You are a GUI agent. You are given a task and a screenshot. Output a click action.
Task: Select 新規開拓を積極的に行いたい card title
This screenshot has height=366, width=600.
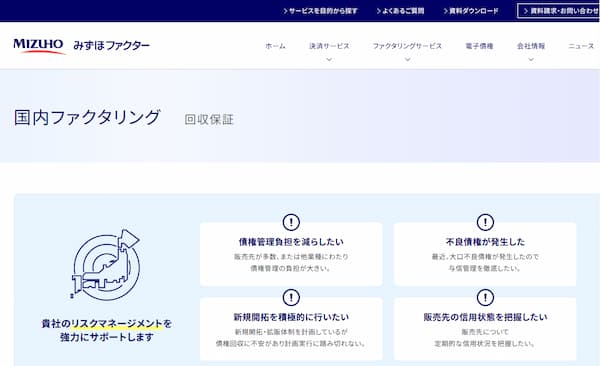tap(291, 317)
